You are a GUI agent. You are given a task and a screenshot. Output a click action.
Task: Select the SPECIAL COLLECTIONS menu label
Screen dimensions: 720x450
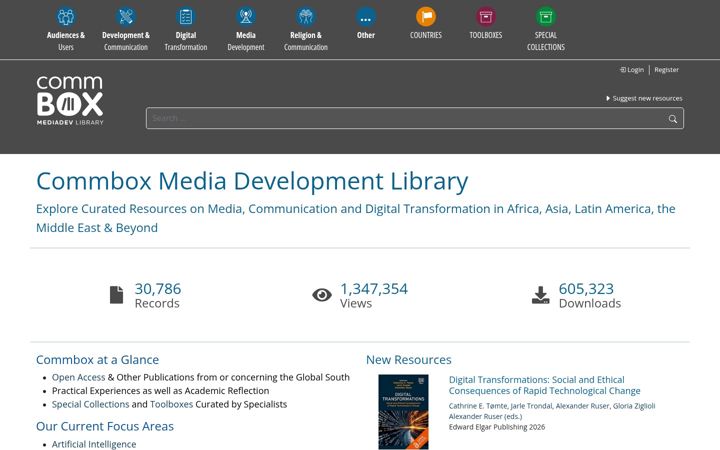(x=546, y=41)
